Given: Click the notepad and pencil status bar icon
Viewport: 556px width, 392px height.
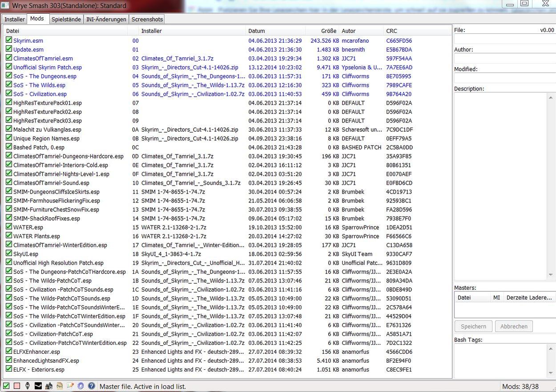Looking at the screenshot, I should point(70,386).
